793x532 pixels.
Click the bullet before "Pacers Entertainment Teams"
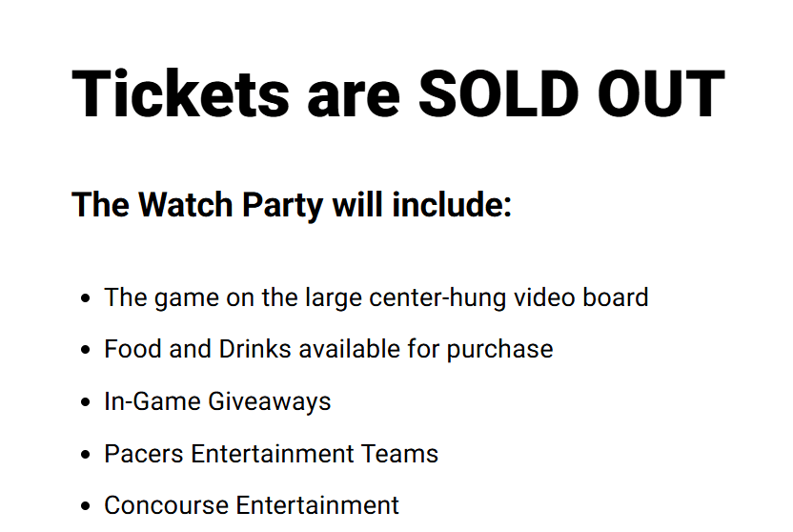(x=86, y=454)
